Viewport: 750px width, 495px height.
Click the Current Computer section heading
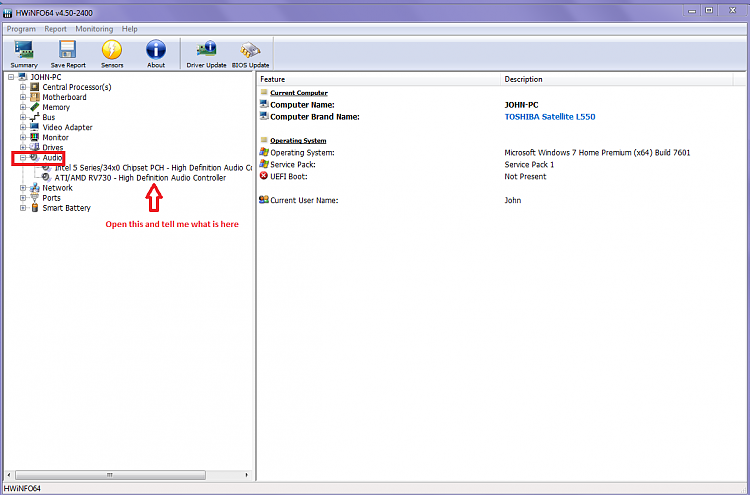(x=299, y=93)
